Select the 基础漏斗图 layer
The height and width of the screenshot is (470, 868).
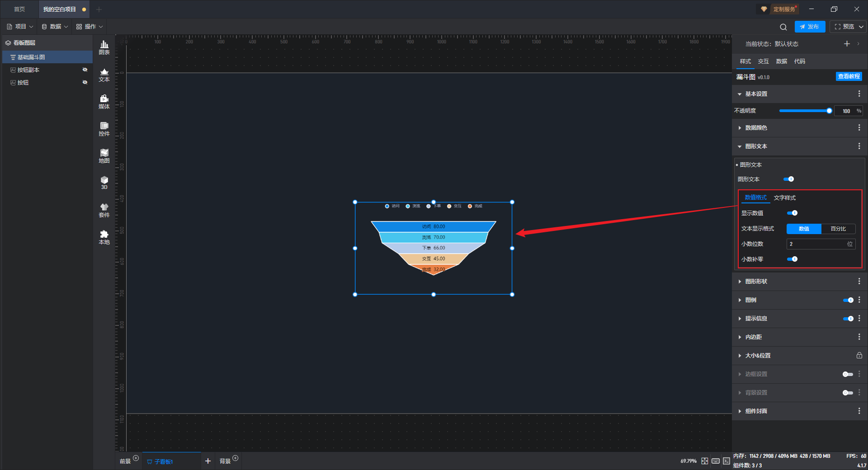click(x=47, y=57)
